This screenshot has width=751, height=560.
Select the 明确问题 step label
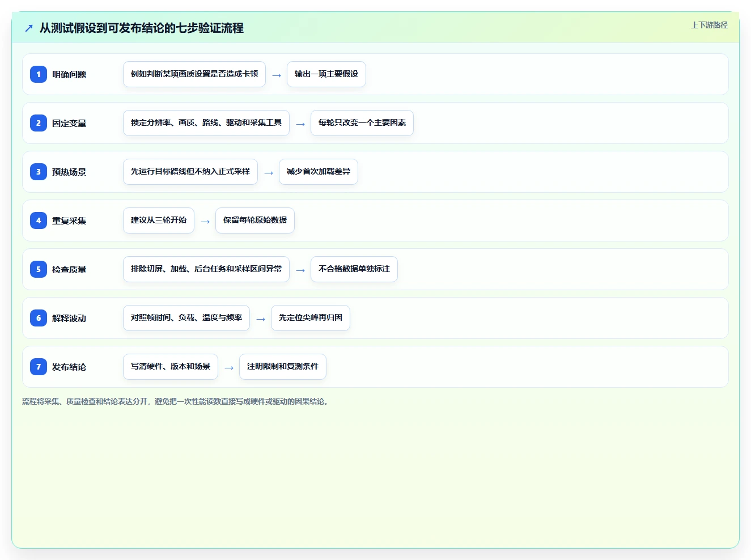(x=69, y=75)
